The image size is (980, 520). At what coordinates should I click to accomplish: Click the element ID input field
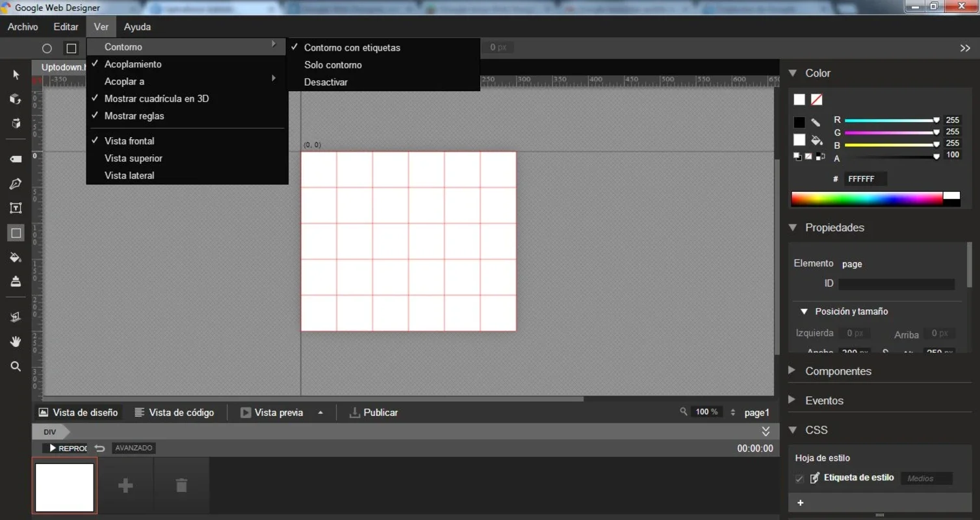pos(896,284)
